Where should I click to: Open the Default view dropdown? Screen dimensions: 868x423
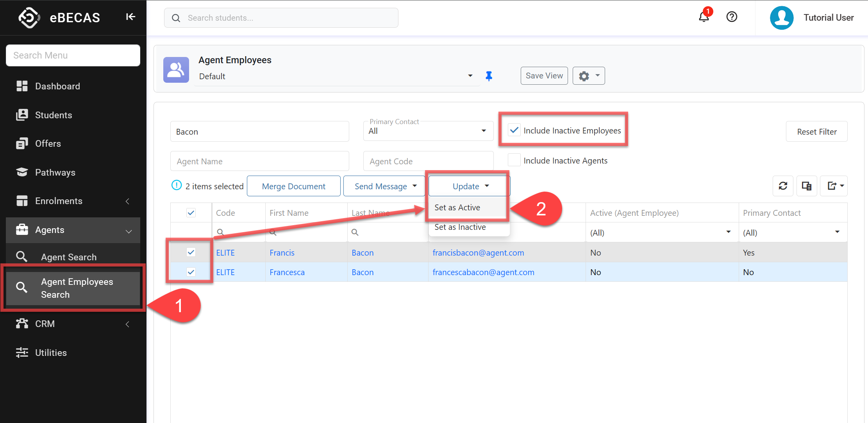tap(470, 76)
